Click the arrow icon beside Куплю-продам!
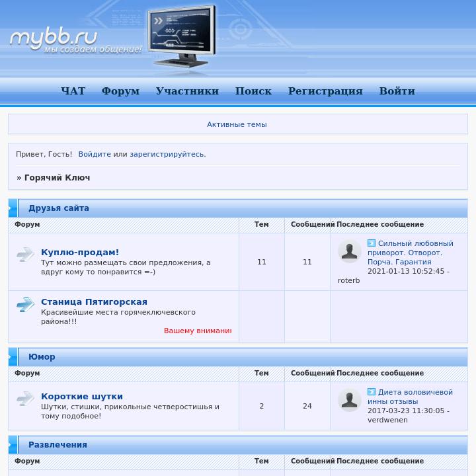The width and height of the screenshot is (476, 476). 26,255
